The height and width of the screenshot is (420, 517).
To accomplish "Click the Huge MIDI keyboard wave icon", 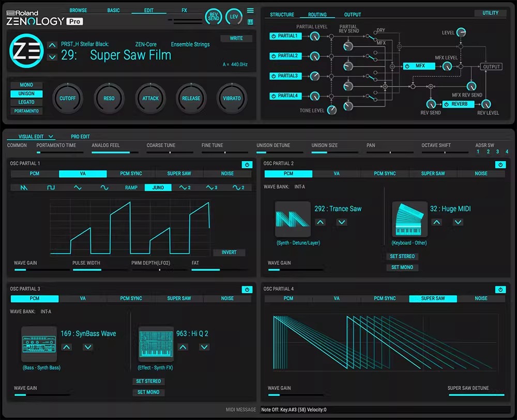I will 409,220.
